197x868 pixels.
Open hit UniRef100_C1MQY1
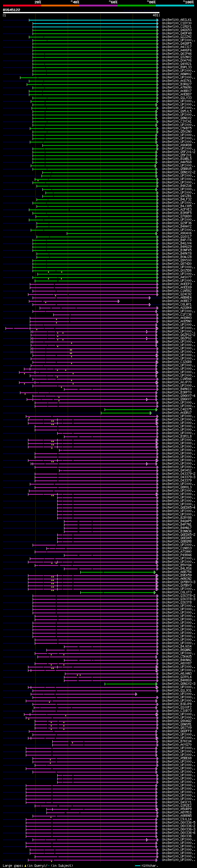pos(176,26)
